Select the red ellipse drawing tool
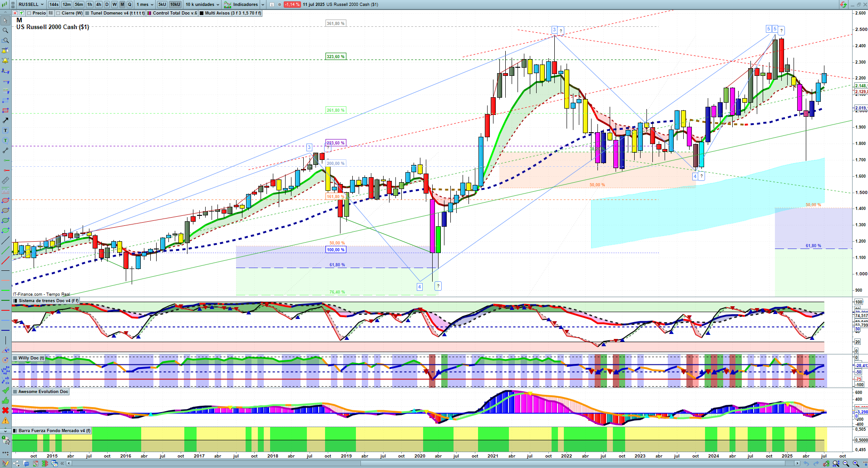This screenshot has width=868, height=468. 5,200
